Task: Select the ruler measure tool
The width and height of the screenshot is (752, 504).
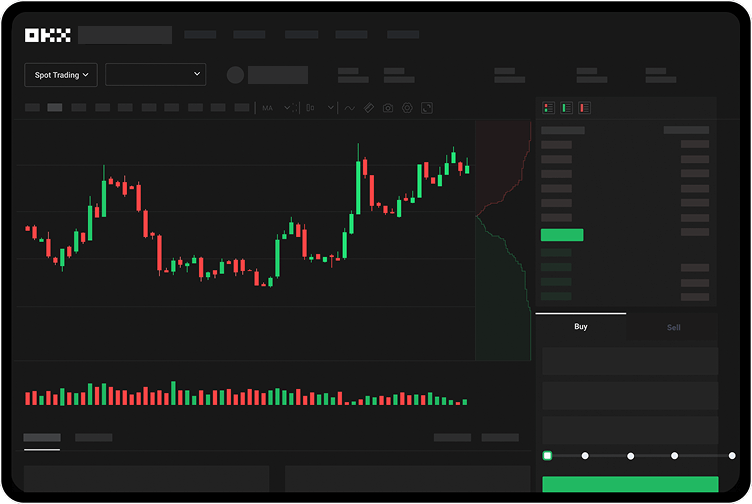Action: click(x=369, y=108)
